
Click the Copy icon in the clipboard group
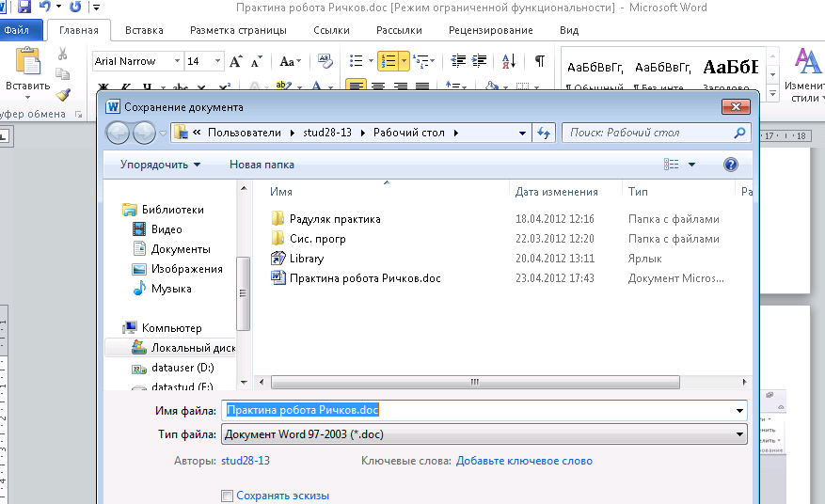coord(63,73)
